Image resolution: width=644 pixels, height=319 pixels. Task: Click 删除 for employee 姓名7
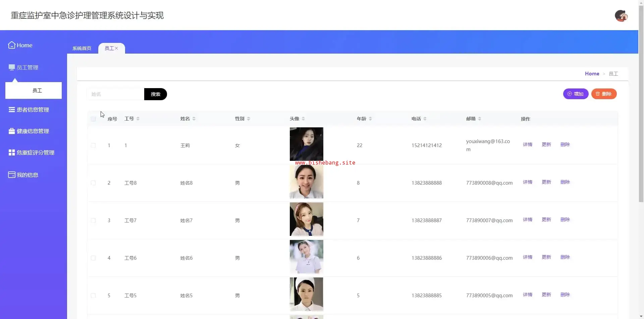click(x=565, y=219)
